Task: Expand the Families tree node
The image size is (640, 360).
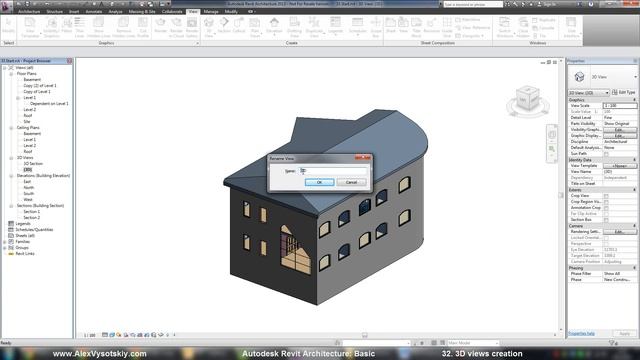Action: [5, 242]
